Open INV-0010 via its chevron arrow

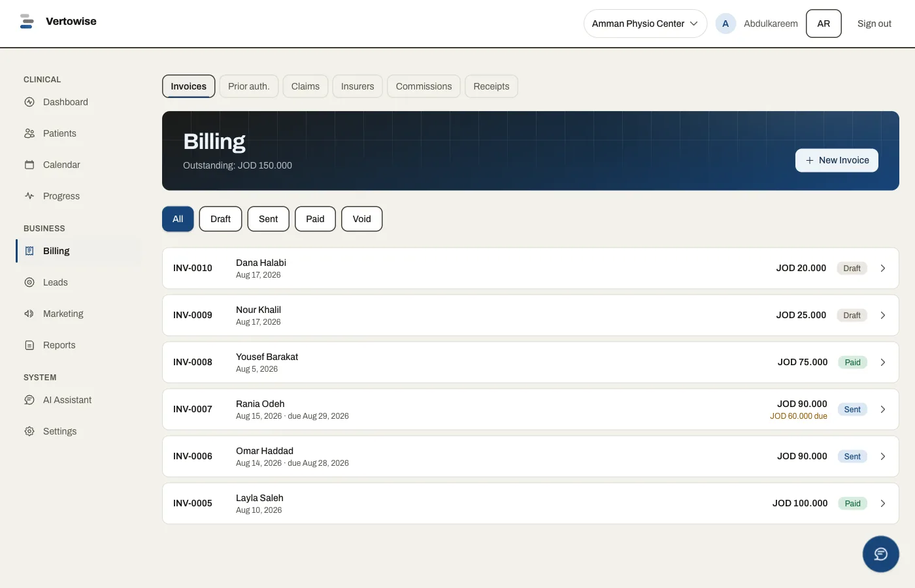883,269
